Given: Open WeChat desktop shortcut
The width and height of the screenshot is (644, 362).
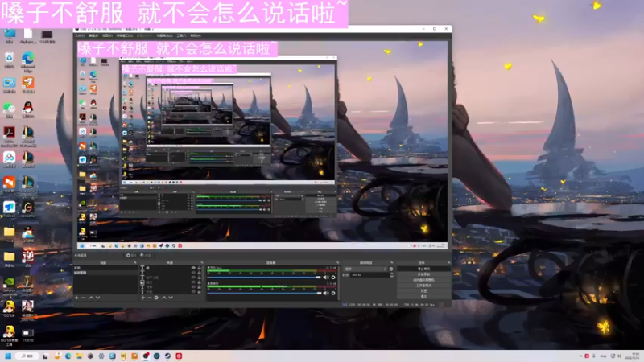Looking at the screenshot, I should [9, 110].
